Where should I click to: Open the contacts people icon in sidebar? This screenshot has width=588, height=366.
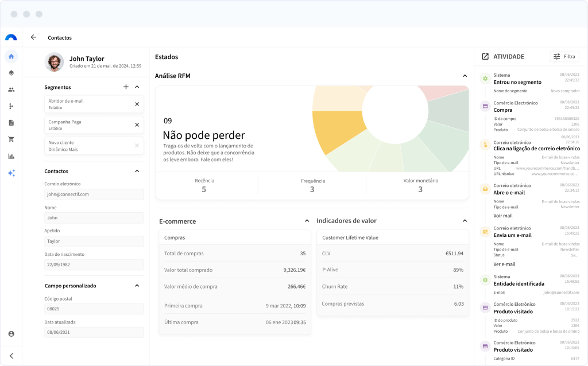coord(11,89)
